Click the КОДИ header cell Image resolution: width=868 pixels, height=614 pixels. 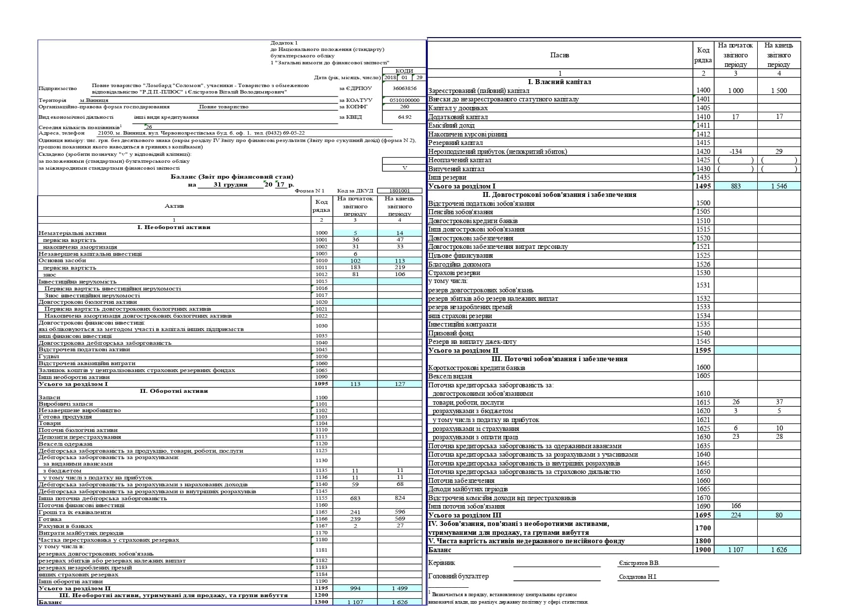[x=404, y=71]
